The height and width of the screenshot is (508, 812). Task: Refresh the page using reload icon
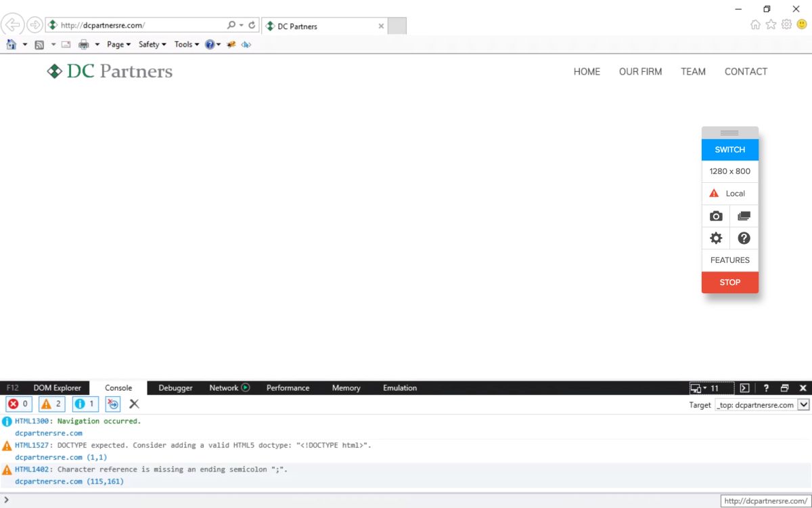[x=252, y=25]
